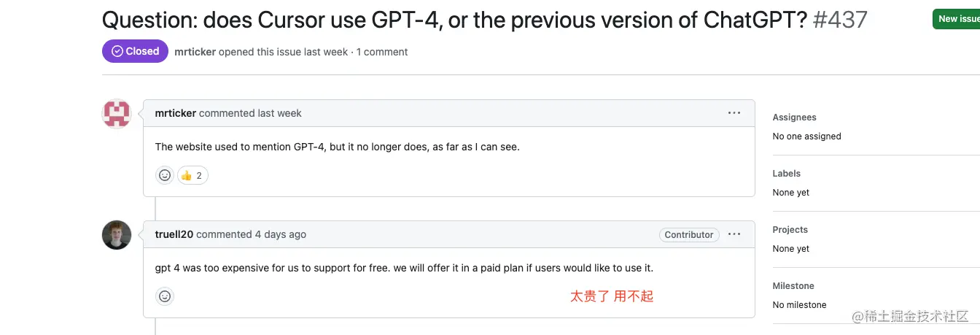Open the Milestone sidebar section
The width and height of the screenshot is (980, 335).
[793, 286]
